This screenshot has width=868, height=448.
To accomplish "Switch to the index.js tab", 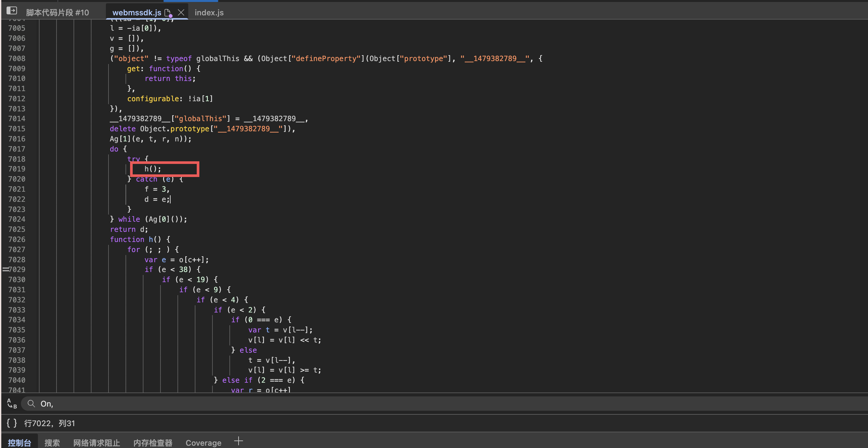I will click(x=209, y=12).
